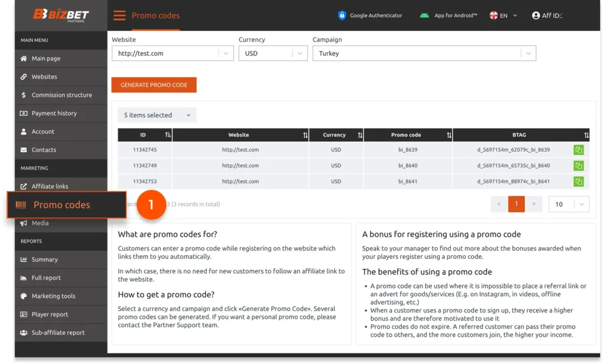Expand the Website dropdown
This screenshot has width=609, height=364.
pos(172,53)
